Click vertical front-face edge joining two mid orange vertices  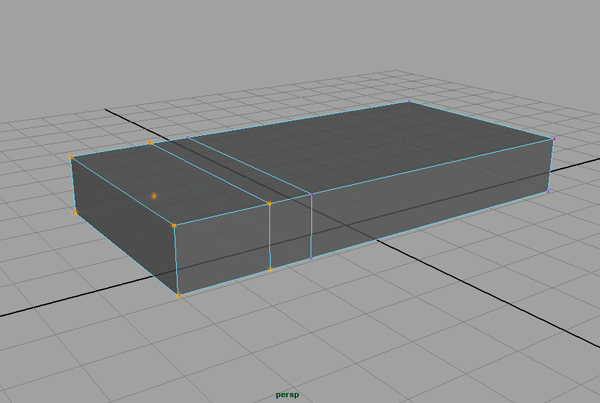point(270,237)
